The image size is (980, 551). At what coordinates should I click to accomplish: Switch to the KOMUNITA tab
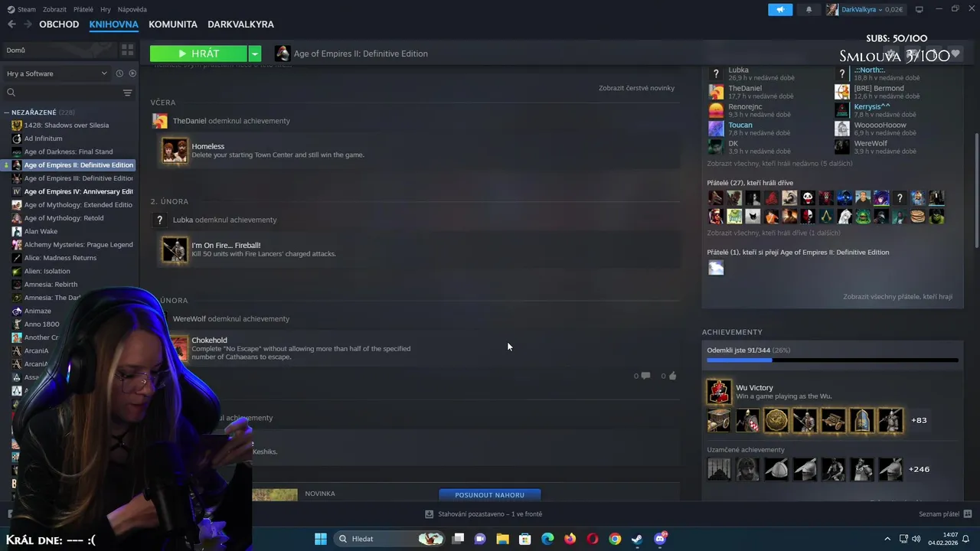pyautogui.click(x=173, y=24)
